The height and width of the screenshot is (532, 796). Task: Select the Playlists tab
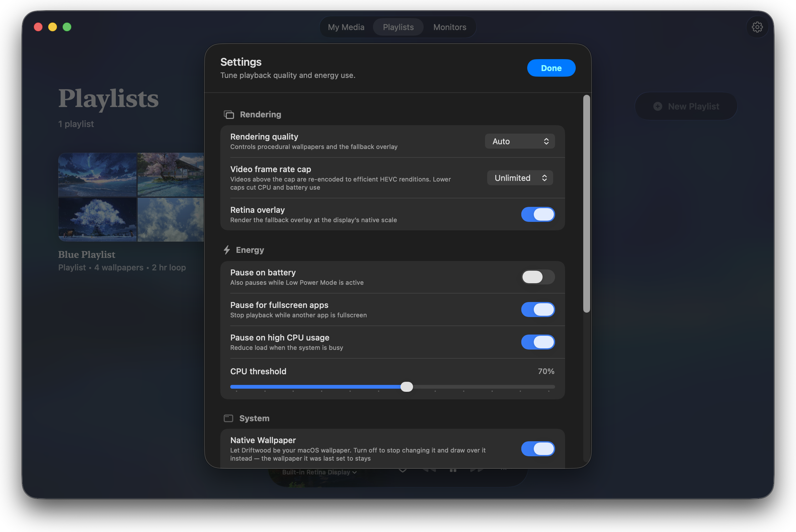pos(398,27)
